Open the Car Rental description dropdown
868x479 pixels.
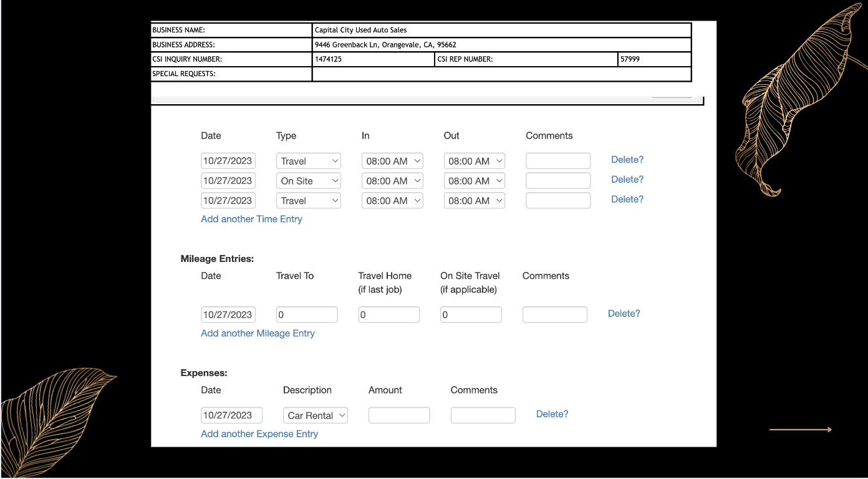click(316, 415)
